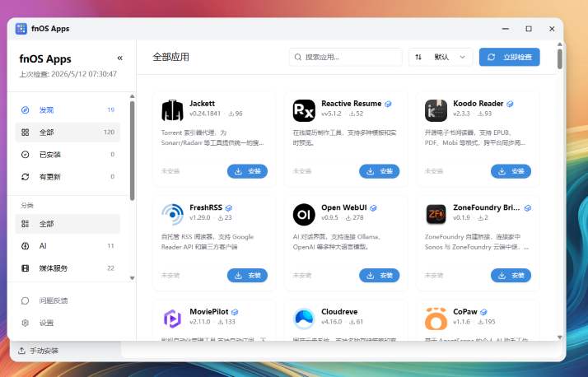Click verified badge next to Reactive Resume

tap(388, 104)
